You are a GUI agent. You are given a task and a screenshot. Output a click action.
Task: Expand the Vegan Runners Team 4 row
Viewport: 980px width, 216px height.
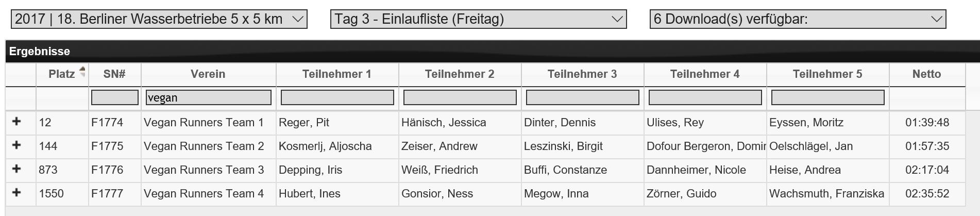16,193
